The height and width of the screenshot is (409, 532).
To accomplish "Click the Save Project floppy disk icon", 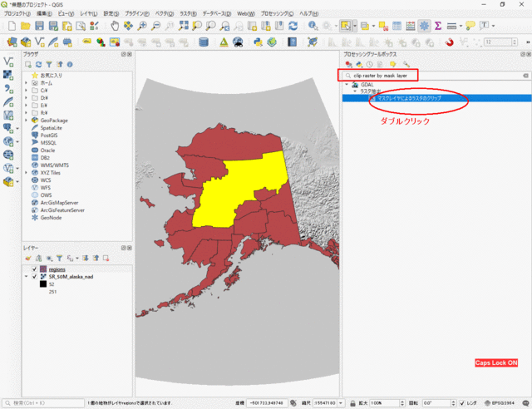I will 38,26.
